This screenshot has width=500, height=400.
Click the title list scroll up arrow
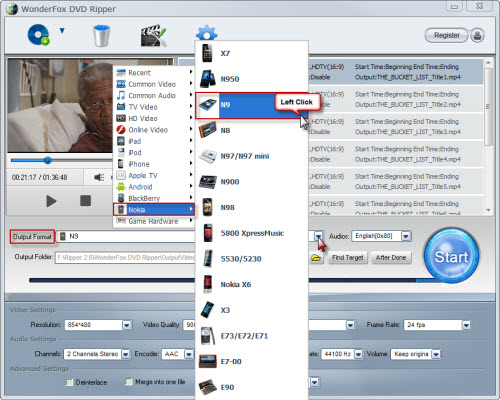488,63
